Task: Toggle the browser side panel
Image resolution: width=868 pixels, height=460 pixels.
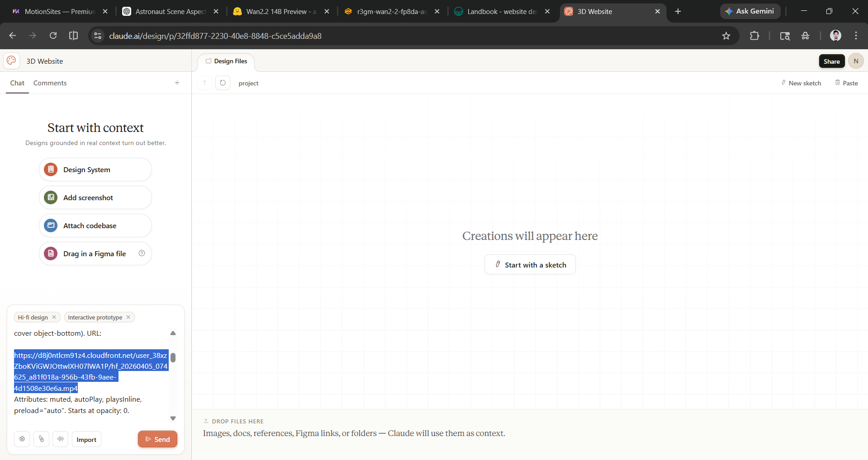Action: point(73,36)
